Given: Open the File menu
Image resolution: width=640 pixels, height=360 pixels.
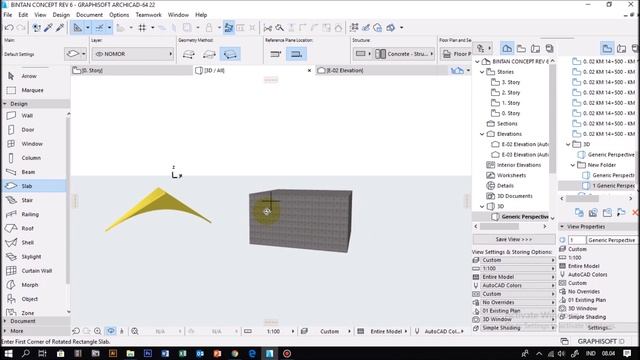Looking at the screenshot, I should 8,15.
